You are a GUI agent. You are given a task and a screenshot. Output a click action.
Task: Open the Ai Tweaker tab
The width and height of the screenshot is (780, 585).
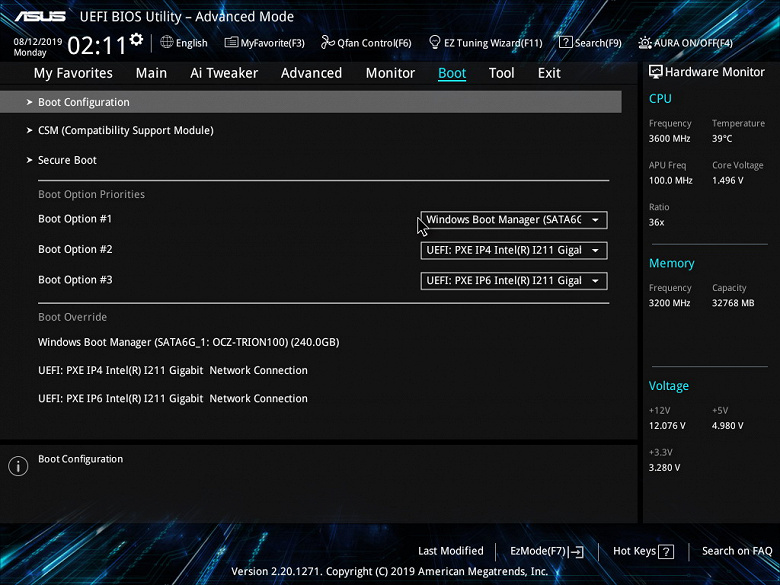(x=224, y=73)
